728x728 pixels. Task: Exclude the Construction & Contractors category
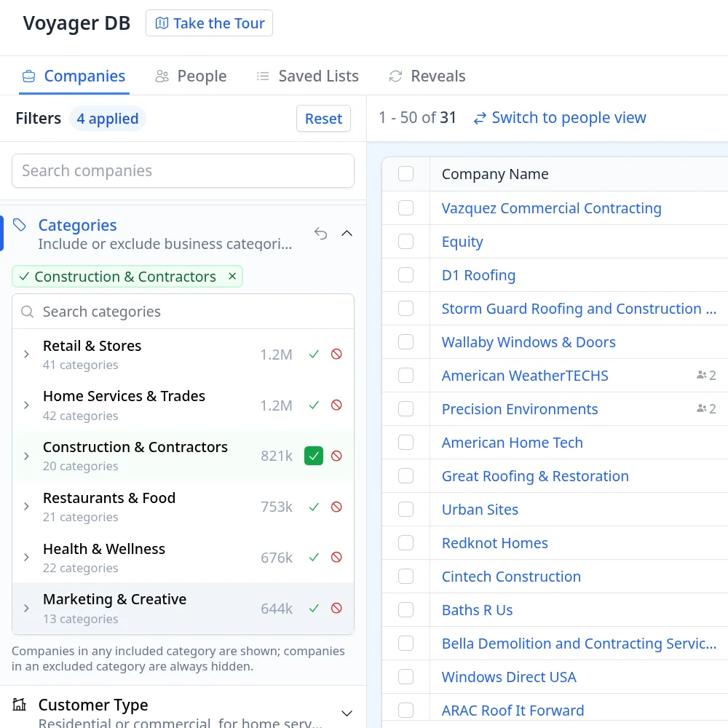coord(336,456)
